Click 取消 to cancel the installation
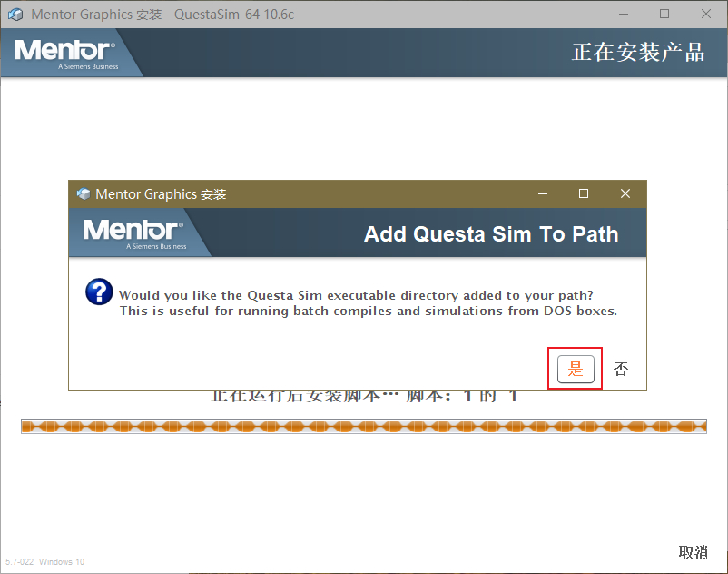The height and width of the screenshot is (574, 728). click(x=693, y=552)
